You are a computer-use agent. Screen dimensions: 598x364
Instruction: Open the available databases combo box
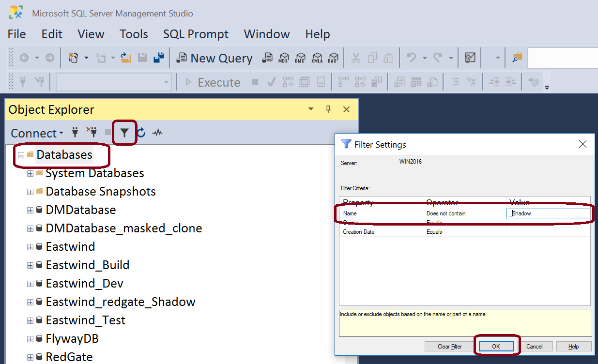pos(114,82)
